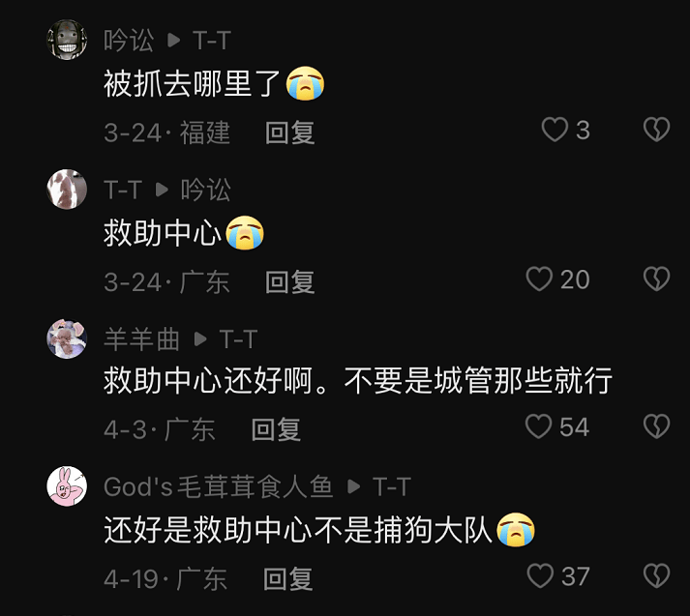This screenshot has width=690, height=616.
Task: Reply to 羊羊曲's 4-3 comment
Action: click(276, 429)
